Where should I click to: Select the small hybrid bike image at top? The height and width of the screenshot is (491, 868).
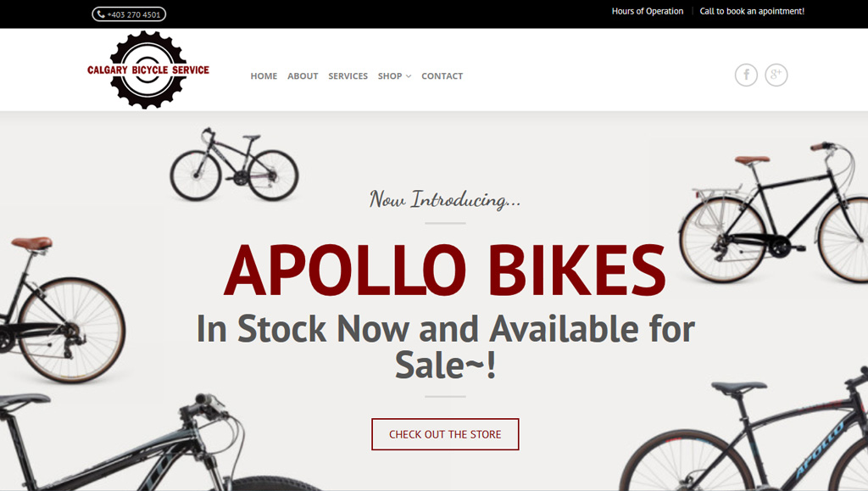point(234,165)
